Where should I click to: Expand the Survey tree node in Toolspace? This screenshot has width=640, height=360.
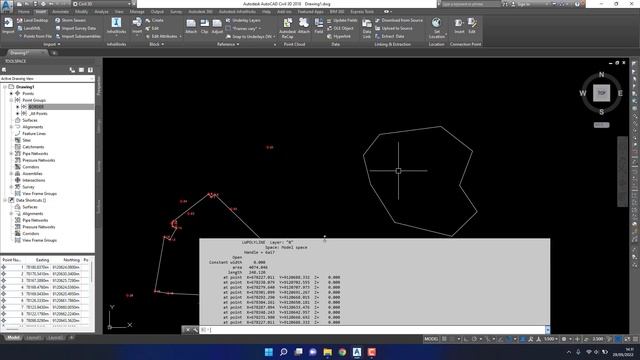(x=11, y=187)
